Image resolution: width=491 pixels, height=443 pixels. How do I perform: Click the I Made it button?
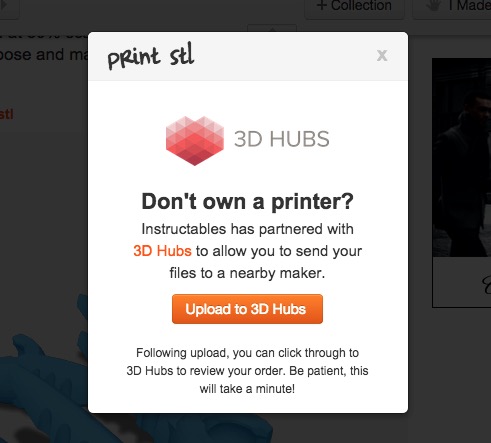(452, 7)
